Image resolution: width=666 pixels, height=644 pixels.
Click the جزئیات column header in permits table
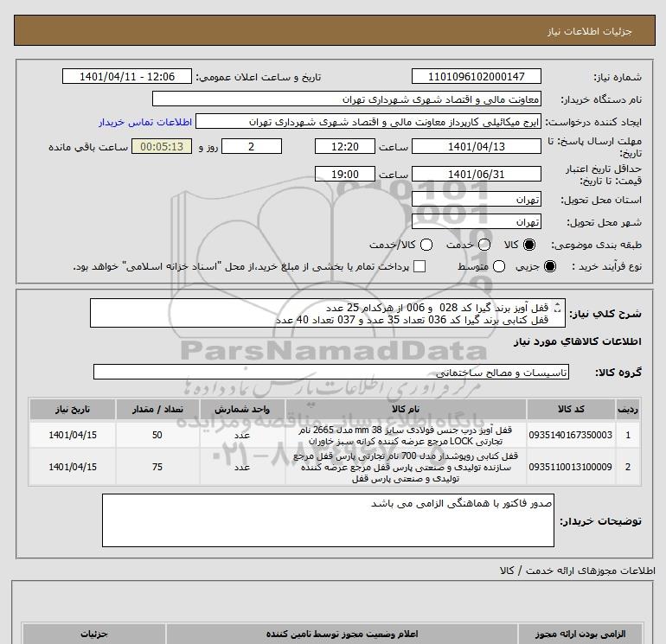coord(94,634)
